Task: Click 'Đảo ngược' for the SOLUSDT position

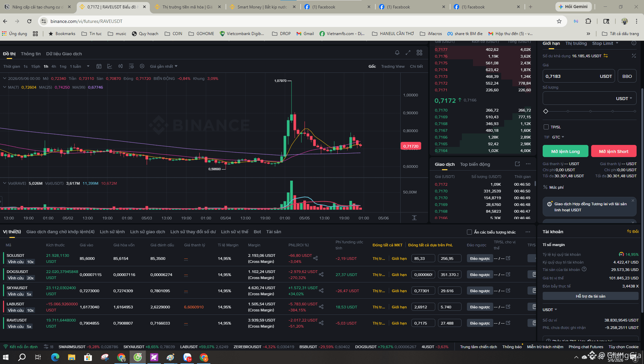Action: pyautogui.click(x=480, y=259)
